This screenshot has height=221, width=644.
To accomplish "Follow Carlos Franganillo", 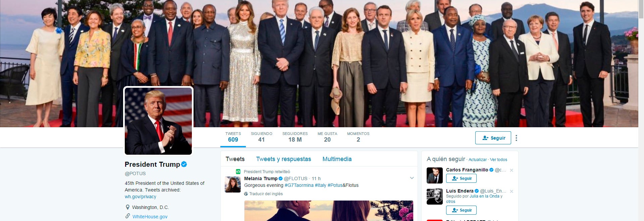I will (461, 178).
